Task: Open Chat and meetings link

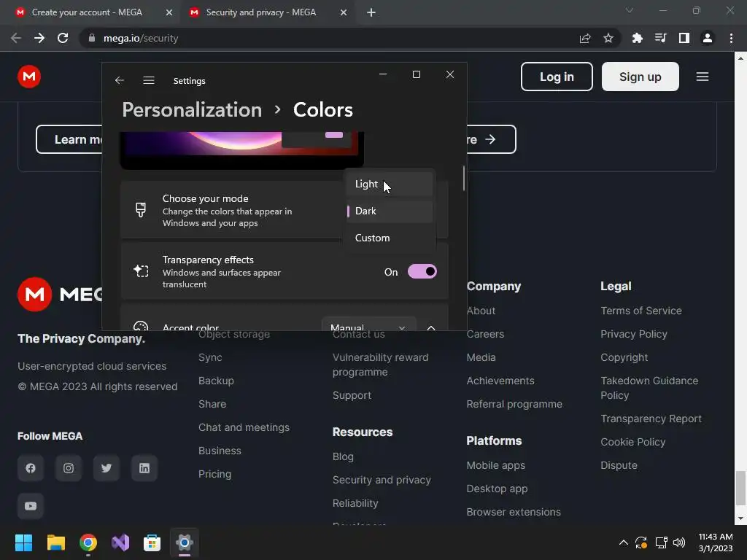Action: coord(244,427)
